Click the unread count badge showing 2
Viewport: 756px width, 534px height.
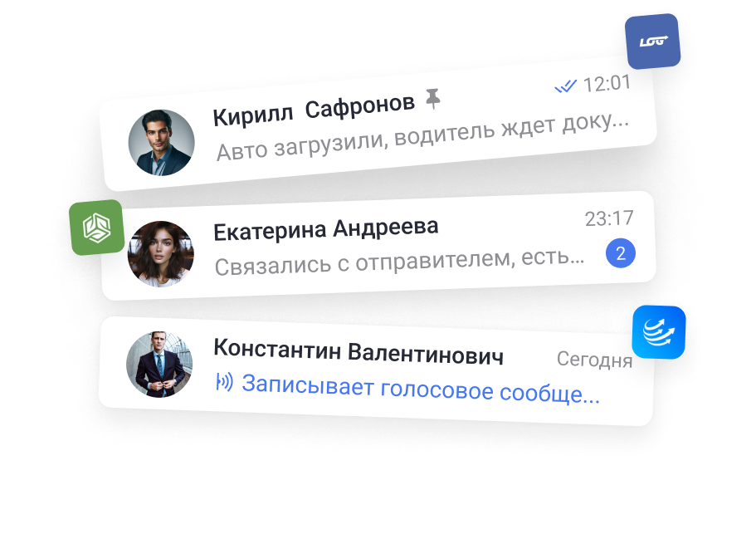[621, 253]
